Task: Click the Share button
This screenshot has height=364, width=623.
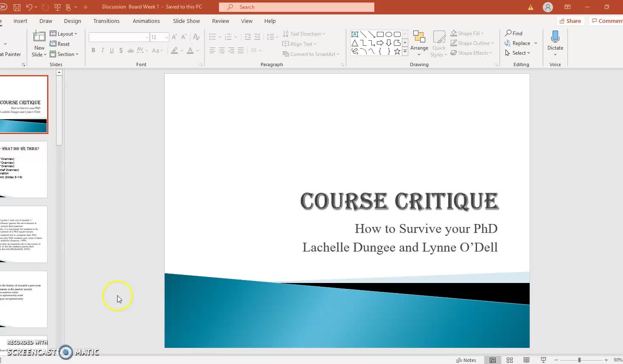Action: click(x=570, y=21)
